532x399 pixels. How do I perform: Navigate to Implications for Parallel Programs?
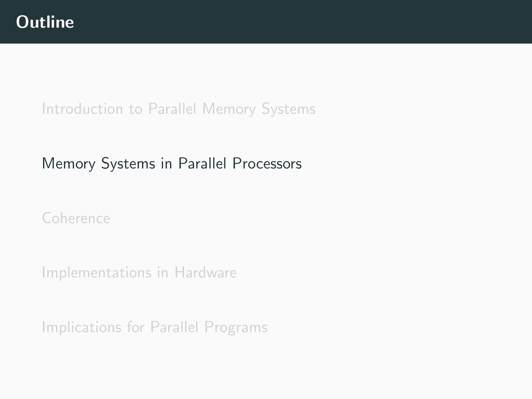pos(154,327)
